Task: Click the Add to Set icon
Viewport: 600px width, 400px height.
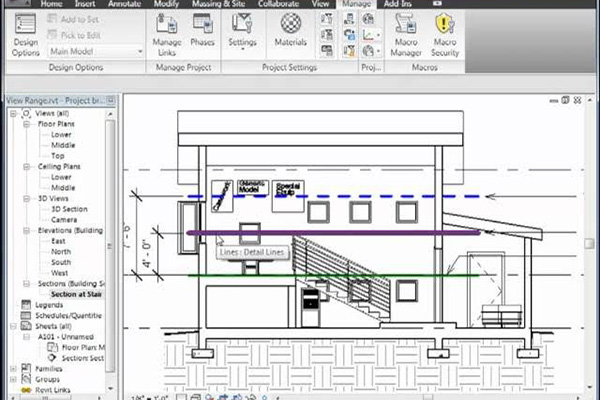Action: 52,19
